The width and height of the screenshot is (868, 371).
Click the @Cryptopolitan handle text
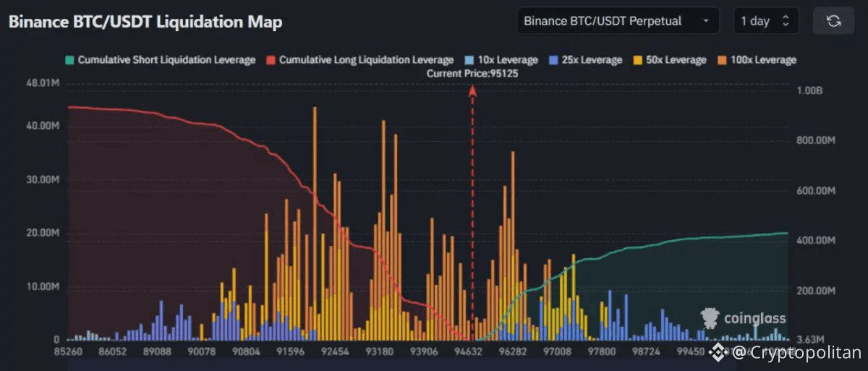(796, 352)
